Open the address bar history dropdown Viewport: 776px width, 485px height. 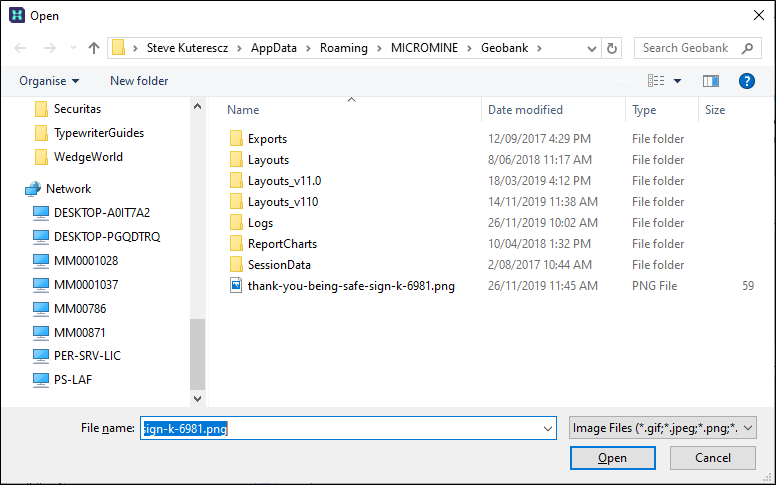pos(591,48)
